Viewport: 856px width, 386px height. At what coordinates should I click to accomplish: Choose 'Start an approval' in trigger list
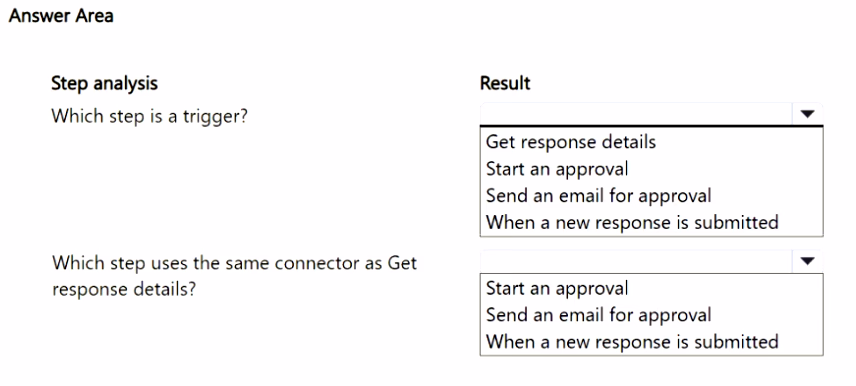click(x=557, y=169)
